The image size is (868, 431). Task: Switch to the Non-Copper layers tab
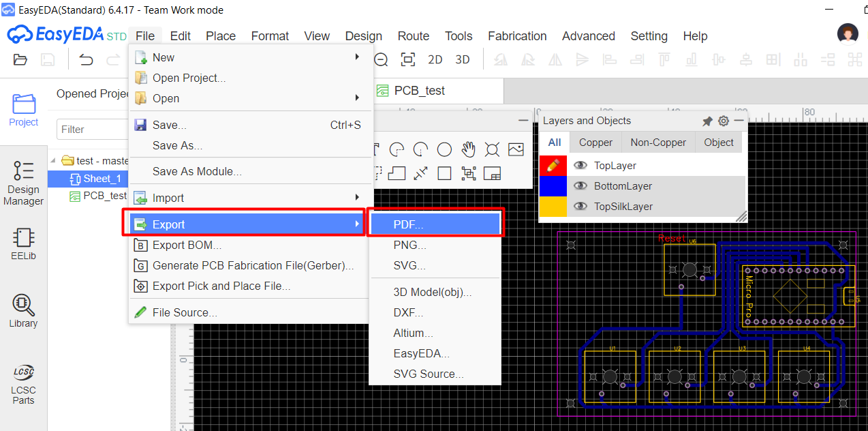click(658, 143)
